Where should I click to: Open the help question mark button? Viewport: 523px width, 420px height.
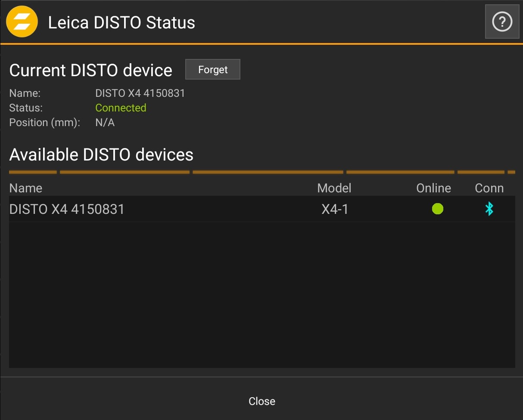[502, 22]
